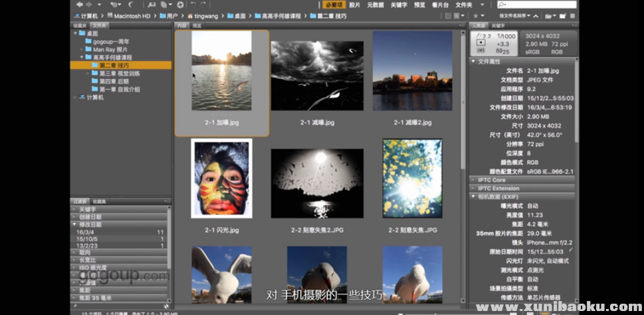Switch to the 关键字 panel tab
The image size is (644, 315).
498,25
